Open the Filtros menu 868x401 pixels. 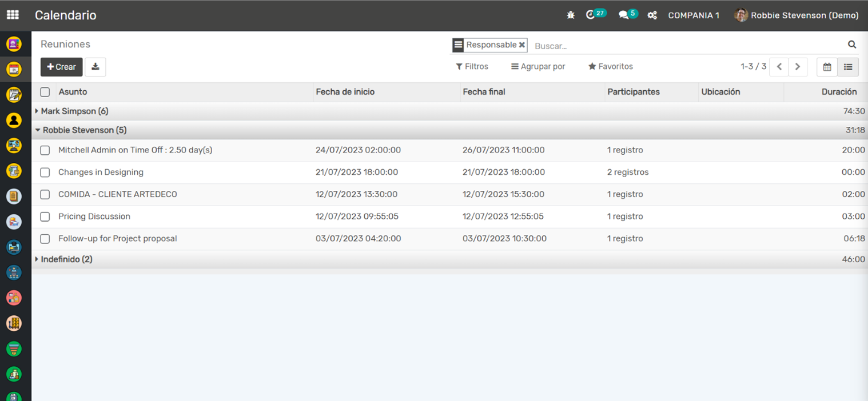(472, 67)
